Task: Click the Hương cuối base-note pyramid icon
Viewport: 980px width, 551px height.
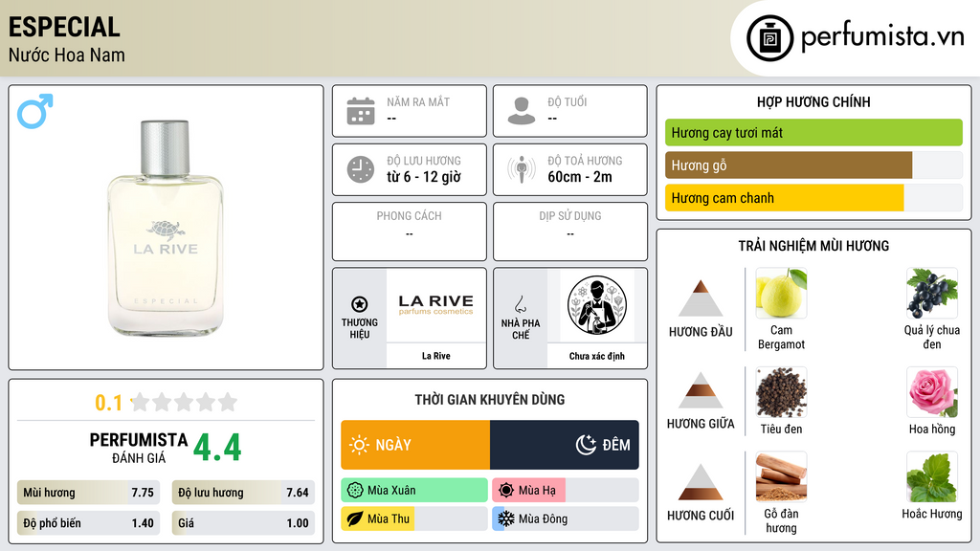Action: [x=701, y=482]
